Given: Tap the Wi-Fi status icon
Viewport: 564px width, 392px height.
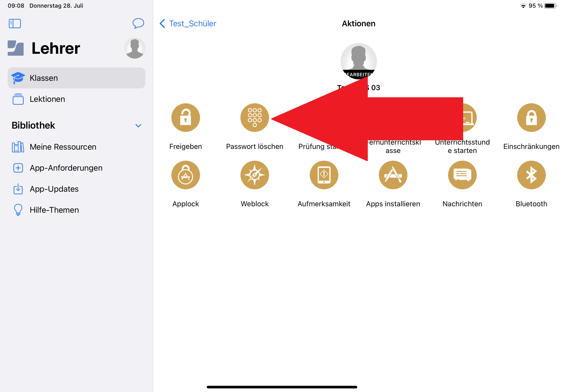Looking at the screenshot, I should (x=523, y=6).
